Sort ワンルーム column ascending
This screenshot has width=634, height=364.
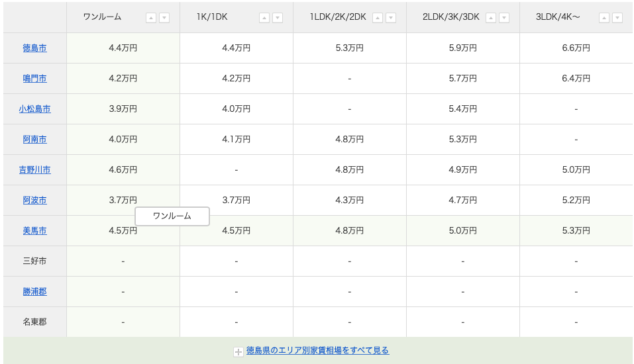[151, 18]
